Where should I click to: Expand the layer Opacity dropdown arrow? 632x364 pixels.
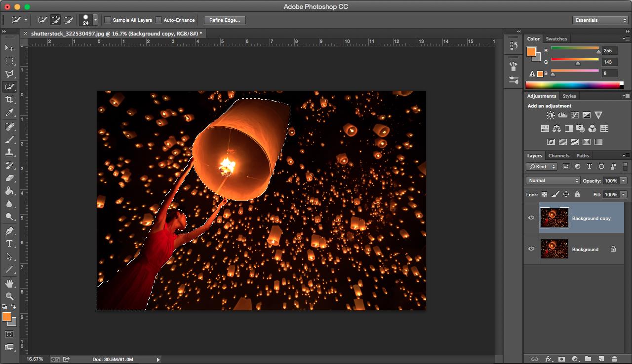[624, 181]
